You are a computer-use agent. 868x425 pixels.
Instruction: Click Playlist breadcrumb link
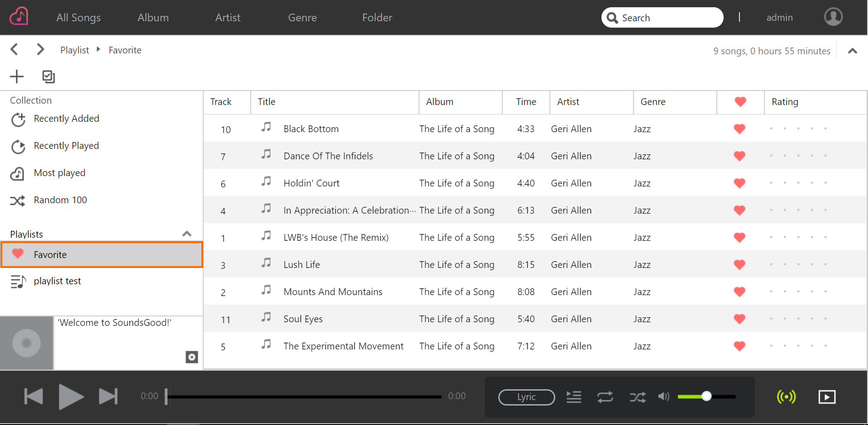pyautogui.click(x=75, y=50)
